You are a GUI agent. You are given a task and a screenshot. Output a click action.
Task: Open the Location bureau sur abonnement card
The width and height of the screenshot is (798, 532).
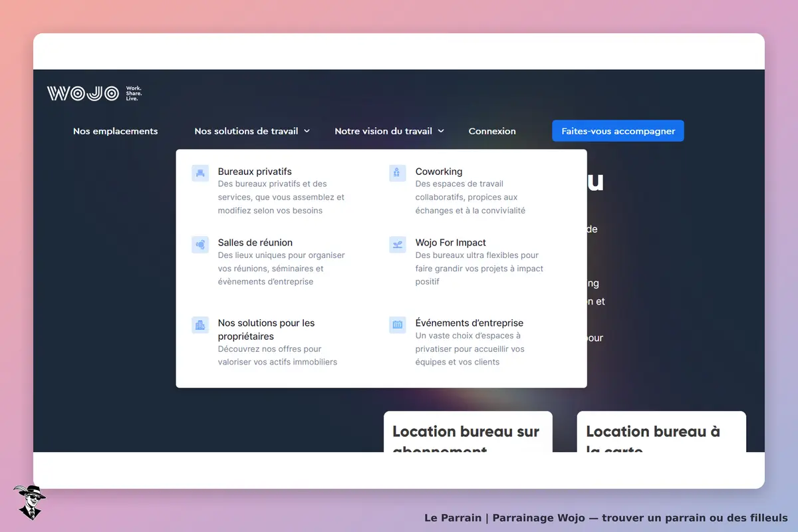[468, 432]
